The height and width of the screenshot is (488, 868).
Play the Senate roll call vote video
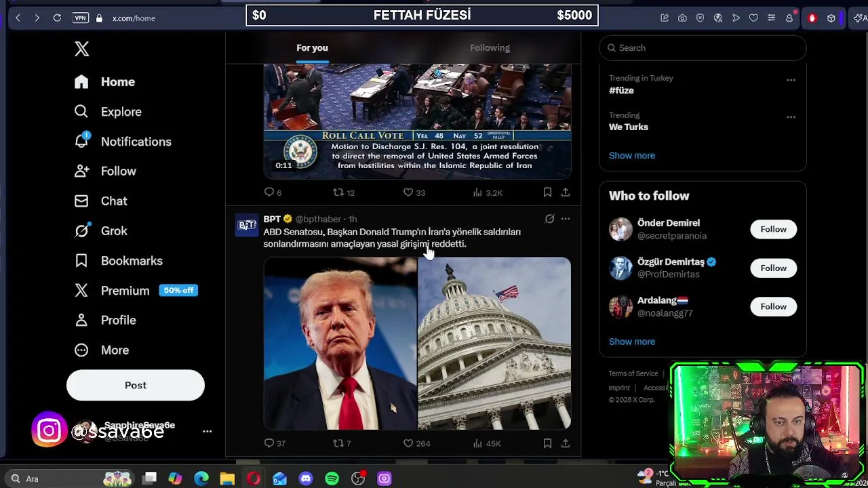[x=417, y=121]
